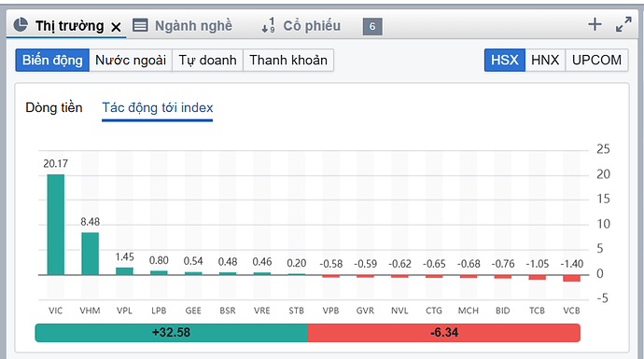The width and height of the screenshot is (644, 359).
Task: Click the VPL bar in chart
Action: pos(124,271)
